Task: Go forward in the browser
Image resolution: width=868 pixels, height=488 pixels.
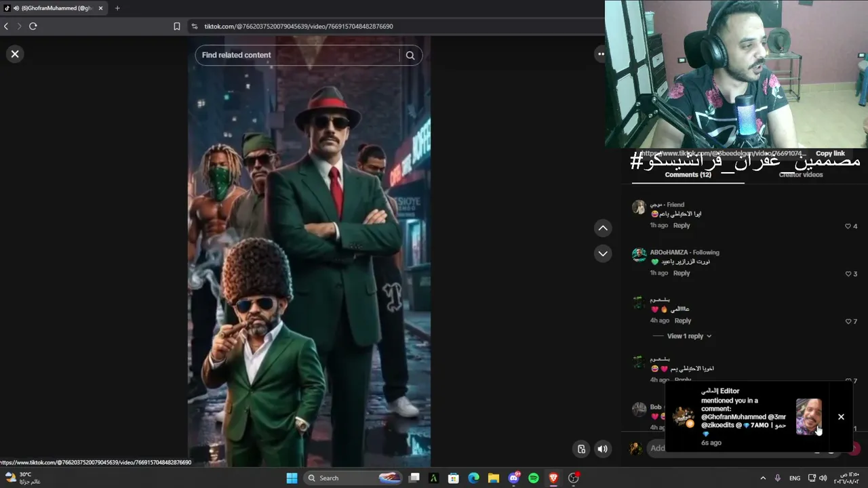Action: (19, 26)
